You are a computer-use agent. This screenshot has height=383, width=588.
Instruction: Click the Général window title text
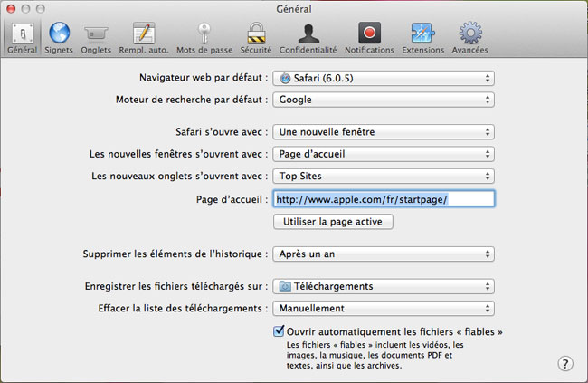click(294, 9)
